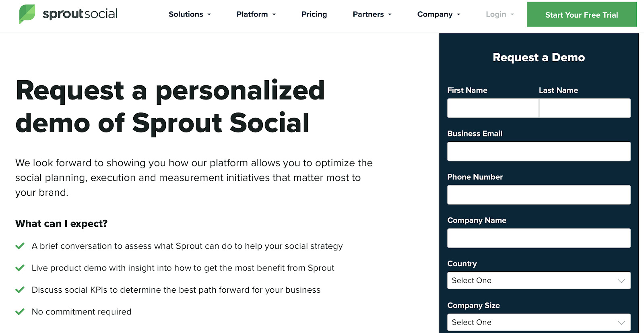The image size is (644, 333).
Task: Click the checkmark next to brief conversation
Action: point(20,246)
